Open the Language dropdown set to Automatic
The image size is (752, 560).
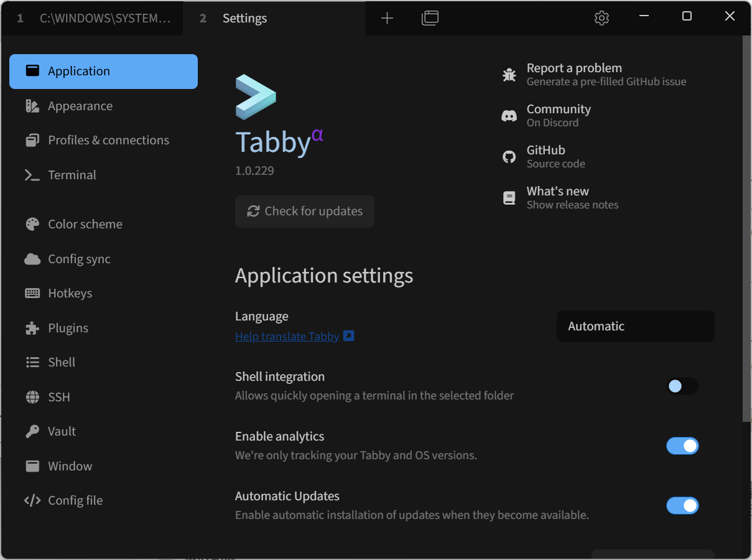[634, 326]
